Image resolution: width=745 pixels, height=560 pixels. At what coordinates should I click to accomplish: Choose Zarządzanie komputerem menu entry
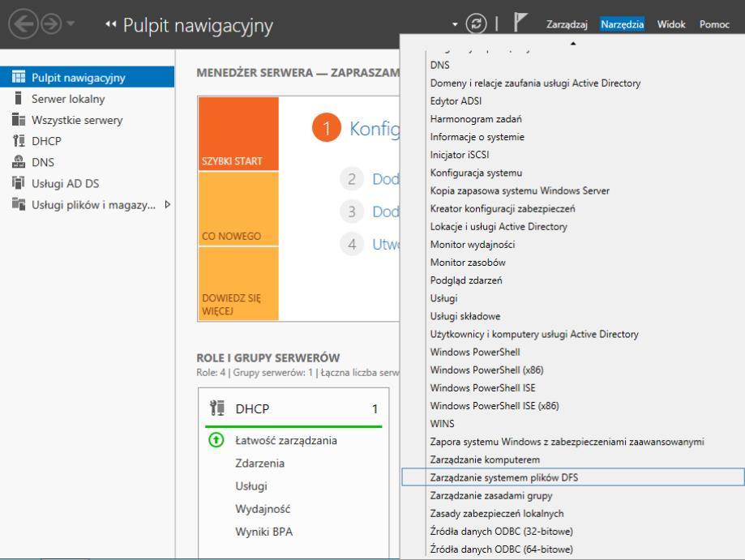click(572, 460)
